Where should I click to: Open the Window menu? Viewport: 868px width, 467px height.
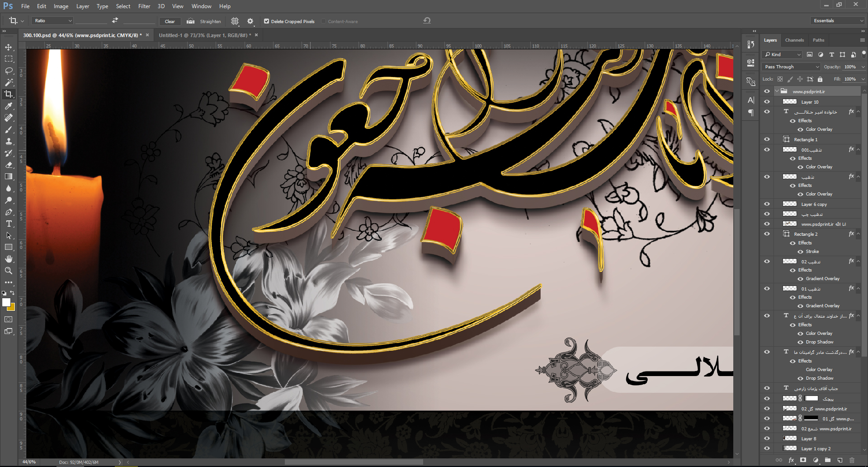(201, 6)
